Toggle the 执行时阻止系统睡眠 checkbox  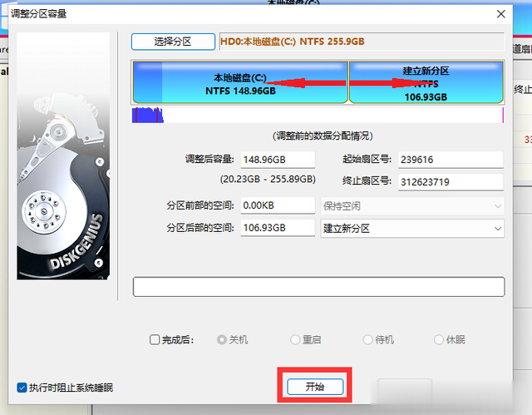22,388
